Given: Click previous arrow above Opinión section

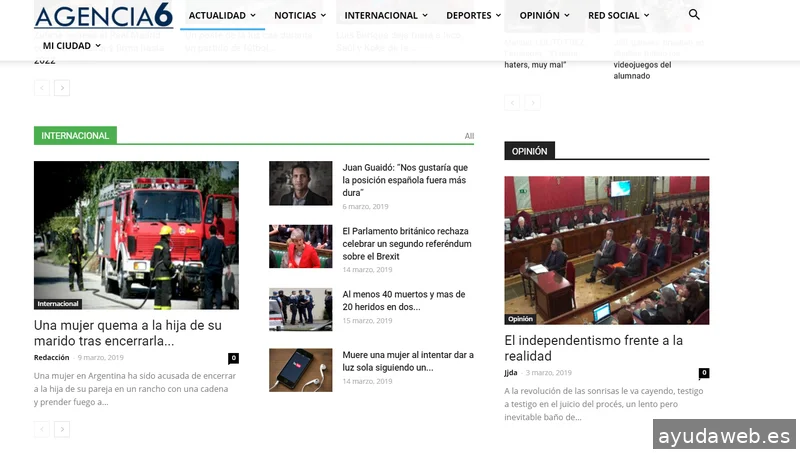Looking at the screenshot, I should click(x=512, y=103).
